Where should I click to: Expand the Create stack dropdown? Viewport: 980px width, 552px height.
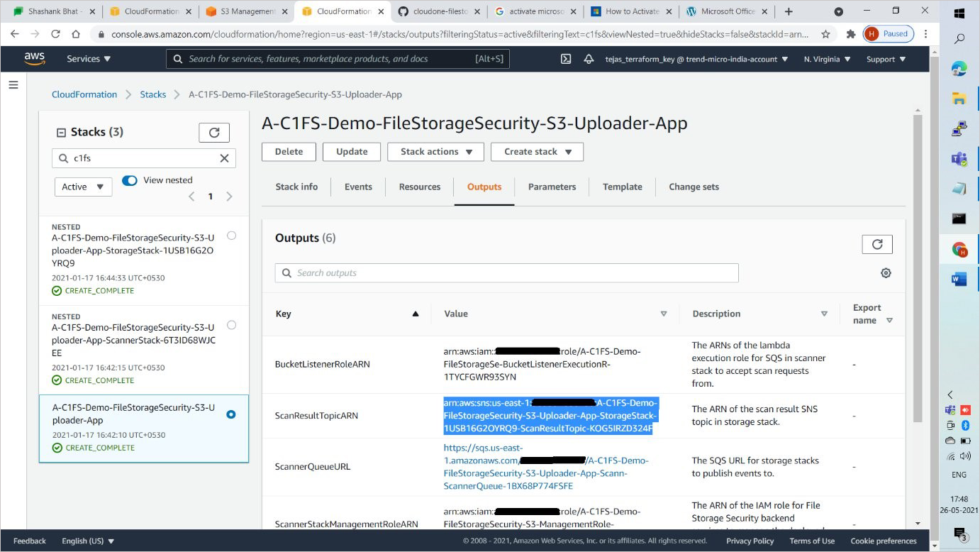point(538,152)
